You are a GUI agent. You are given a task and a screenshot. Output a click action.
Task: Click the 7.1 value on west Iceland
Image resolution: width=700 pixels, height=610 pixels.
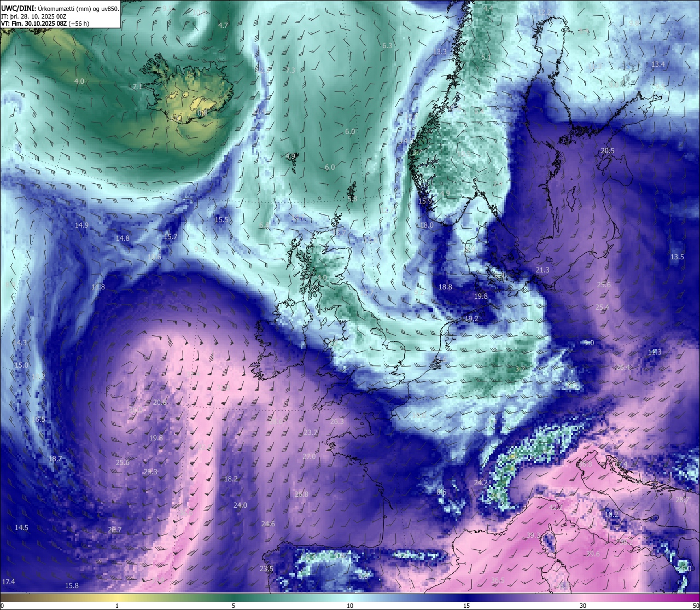pos(137,87)
